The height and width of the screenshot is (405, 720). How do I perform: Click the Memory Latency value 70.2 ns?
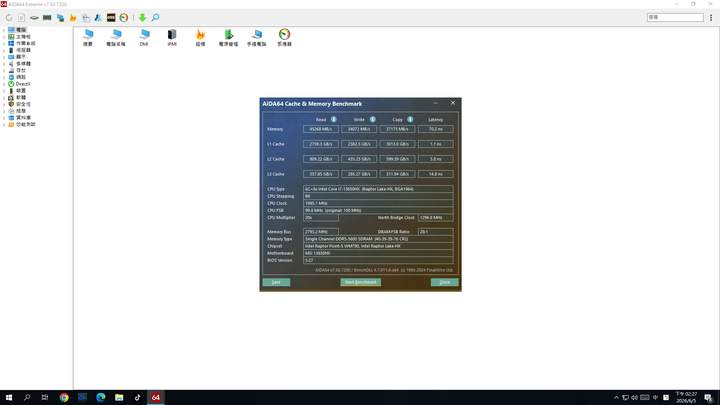tap(436, 129)
